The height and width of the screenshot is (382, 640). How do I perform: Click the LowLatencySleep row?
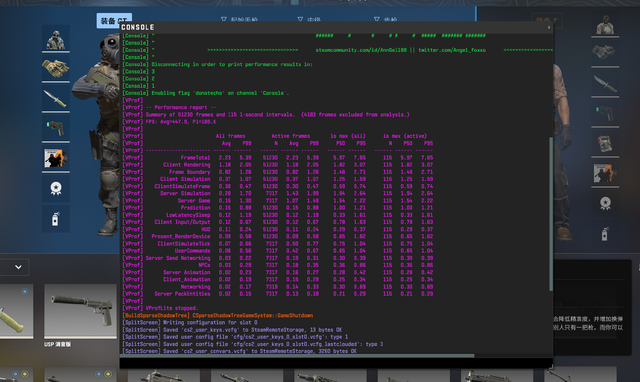278,215
